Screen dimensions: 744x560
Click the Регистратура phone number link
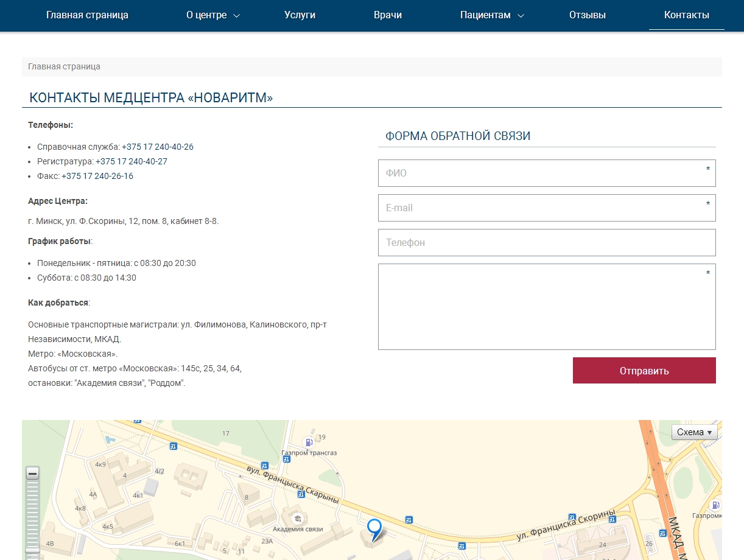pos(132,161)
